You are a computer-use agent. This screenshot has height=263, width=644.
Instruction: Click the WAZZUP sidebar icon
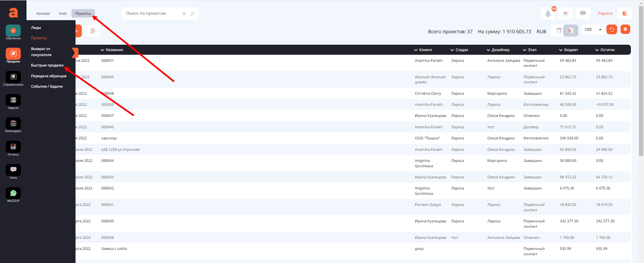pyautogui.click(x=13, y=193)
